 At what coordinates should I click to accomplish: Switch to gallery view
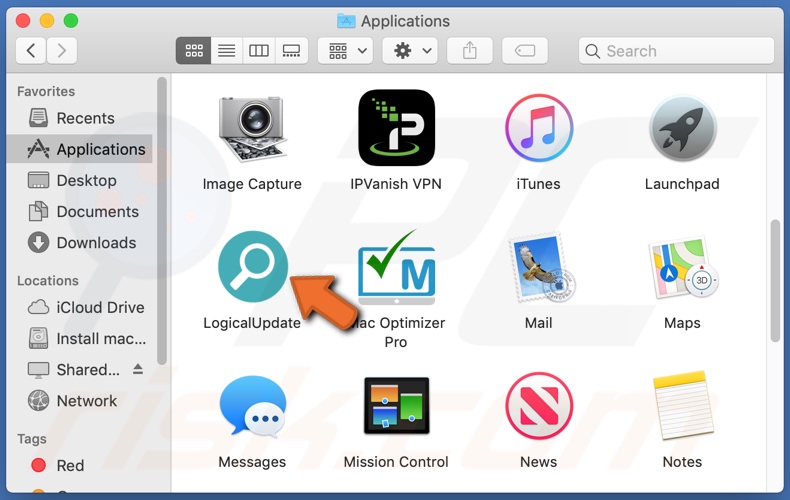[x=291, y=50]
